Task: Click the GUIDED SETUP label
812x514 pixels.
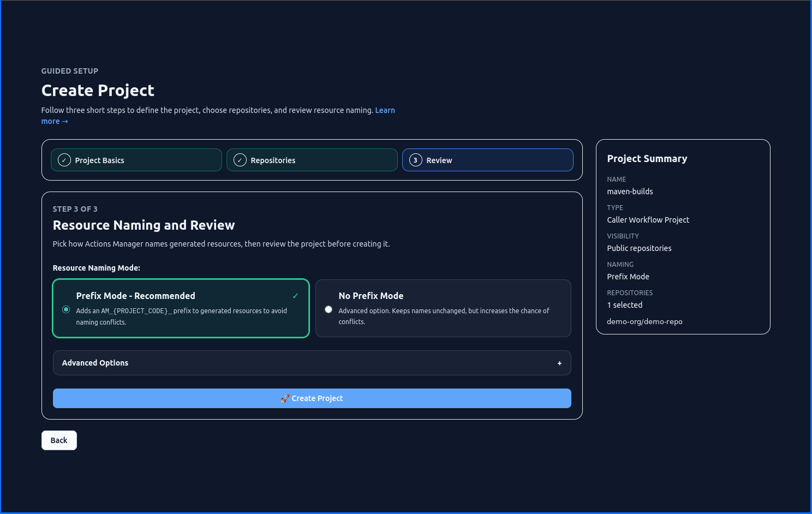Action: (70, 71)
